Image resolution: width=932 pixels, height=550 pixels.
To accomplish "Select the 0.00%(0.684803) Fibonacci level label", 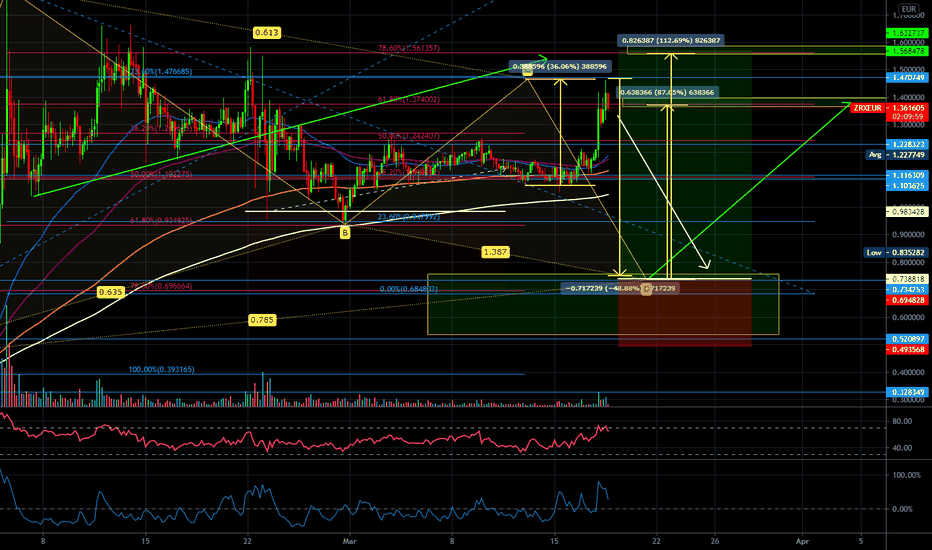I will tap(409, 290).
